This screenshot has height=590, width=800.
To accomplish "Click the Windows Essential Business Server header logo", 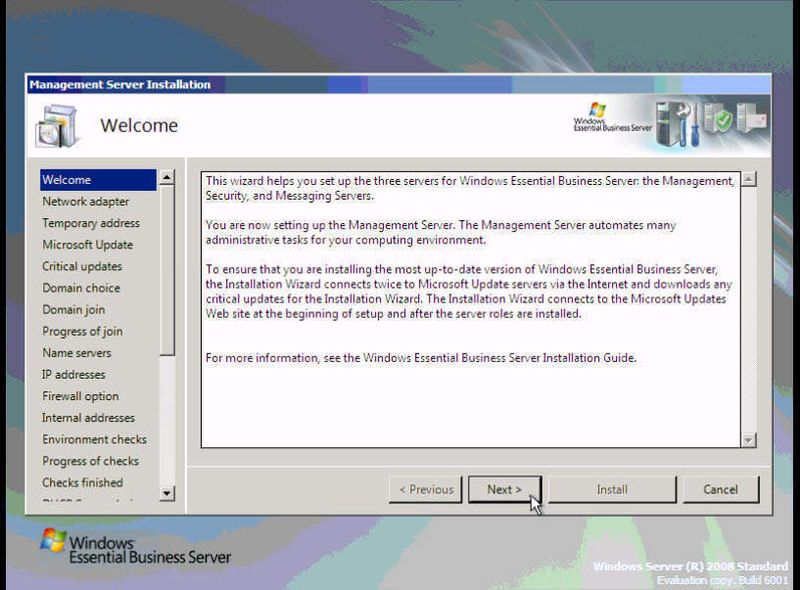I will (x=612, y=118).
